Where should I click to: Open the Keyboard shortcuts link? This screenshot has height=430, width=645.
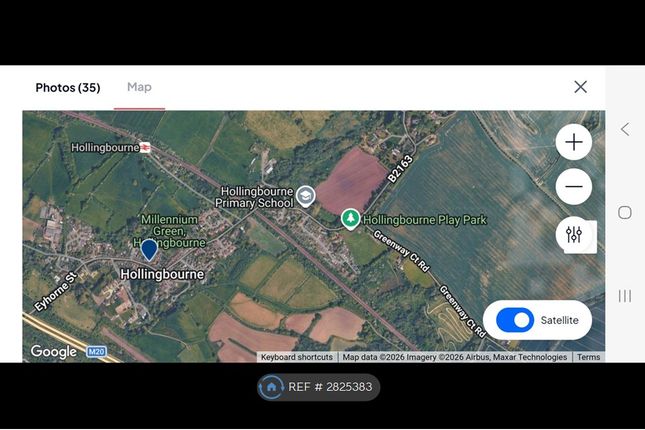(x=297, y=357)
